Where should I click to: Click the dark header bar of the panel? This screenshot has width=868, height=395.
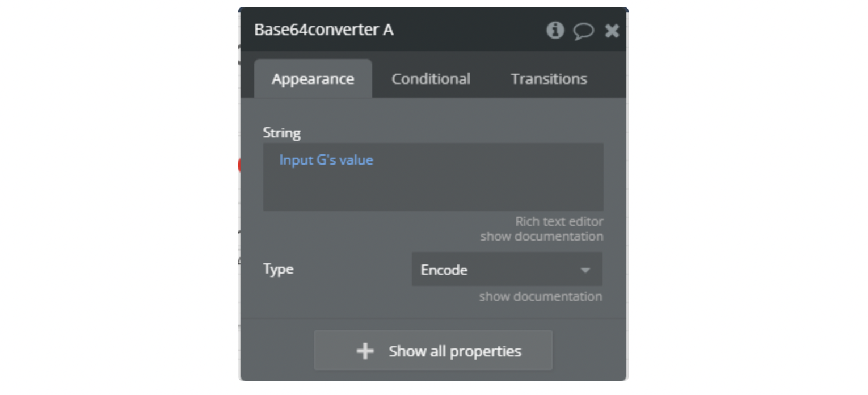click(x=465, y=30)
